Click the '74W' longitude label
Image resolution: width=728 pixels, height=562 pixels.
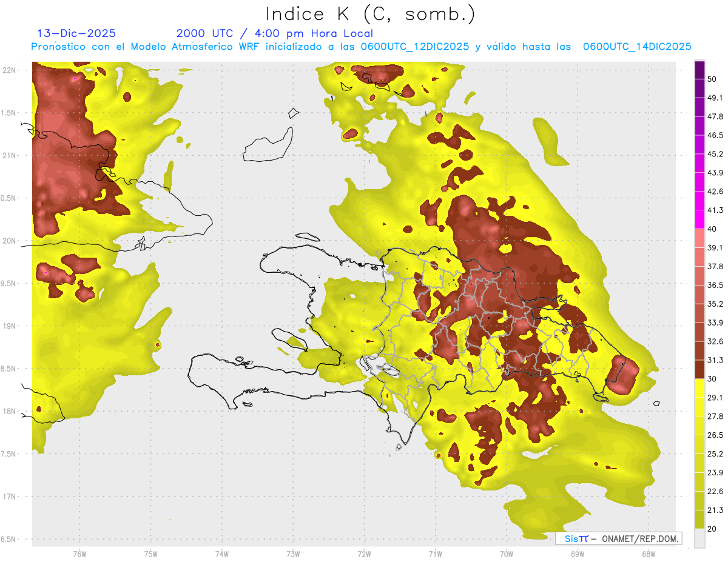[221, 554]
